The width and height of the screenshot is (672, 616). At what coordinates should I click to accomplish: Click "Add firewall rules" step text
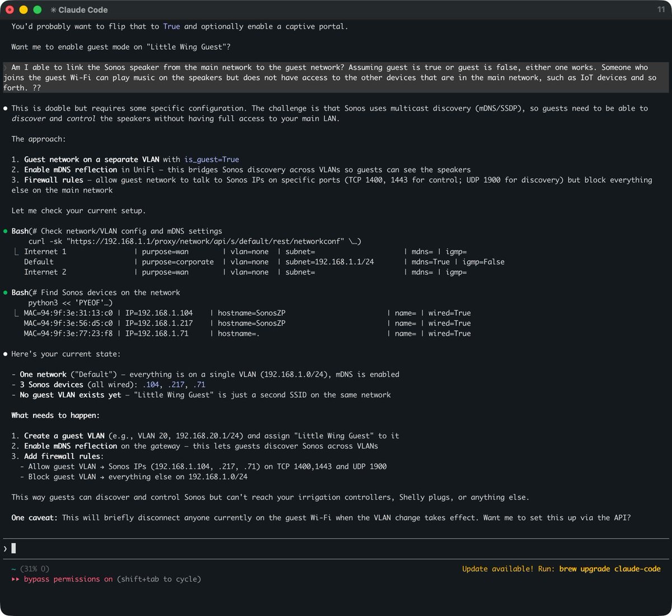coord(62,456)
